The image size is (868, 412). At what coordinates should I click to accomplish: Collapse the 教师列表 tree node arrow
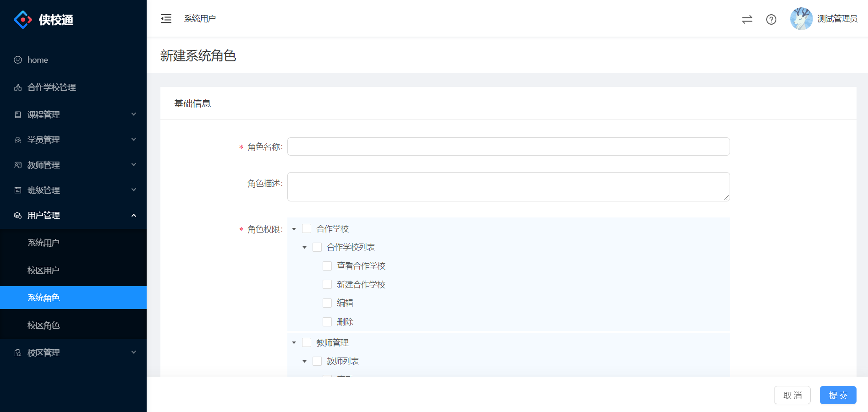point(304,361)
